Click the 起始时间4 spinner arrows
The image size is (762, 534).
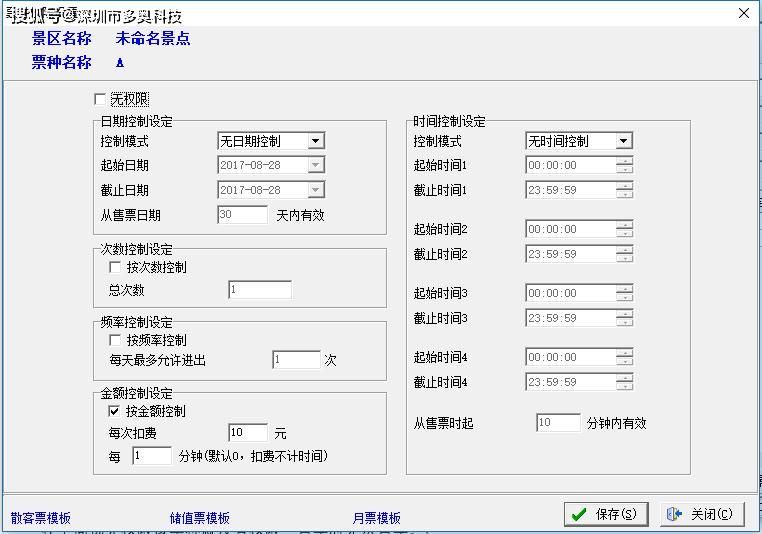(624, 357)
